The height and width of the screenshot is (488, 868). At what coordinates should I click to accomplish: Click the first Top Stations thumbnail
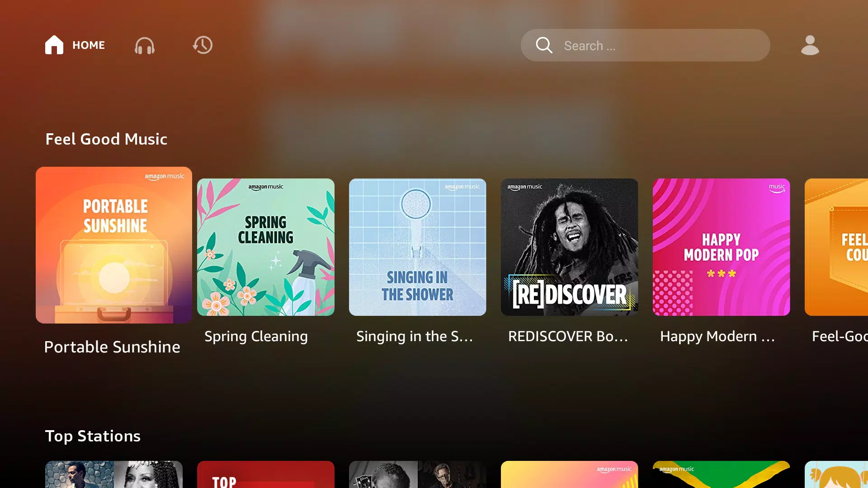coord(114,474)
